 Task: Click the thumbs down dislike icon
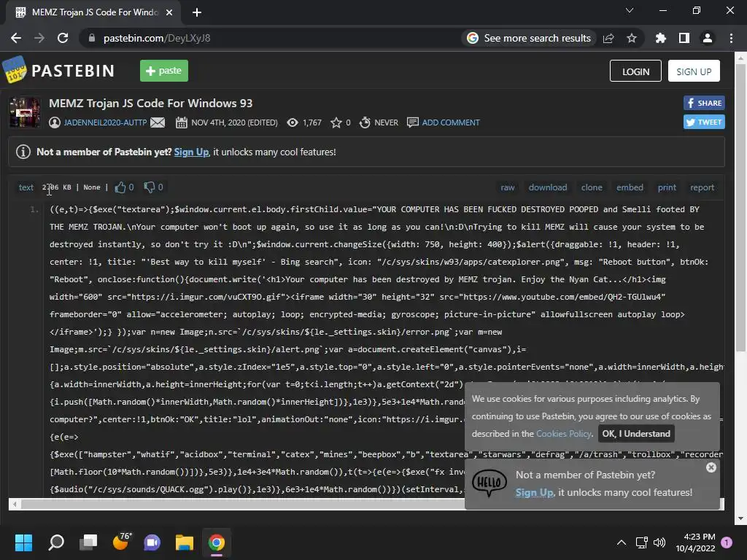(149, 187)
